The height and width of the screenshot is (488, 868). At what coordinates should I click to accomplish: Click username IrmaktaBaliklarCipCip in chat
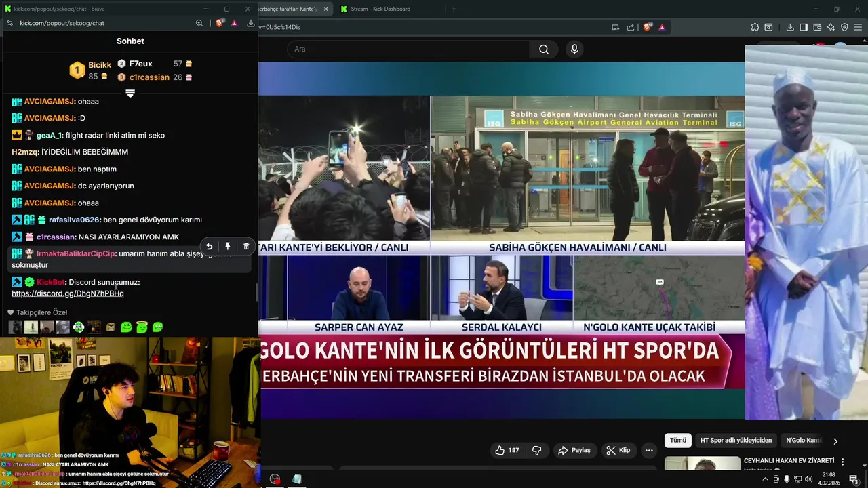[76, 253]
